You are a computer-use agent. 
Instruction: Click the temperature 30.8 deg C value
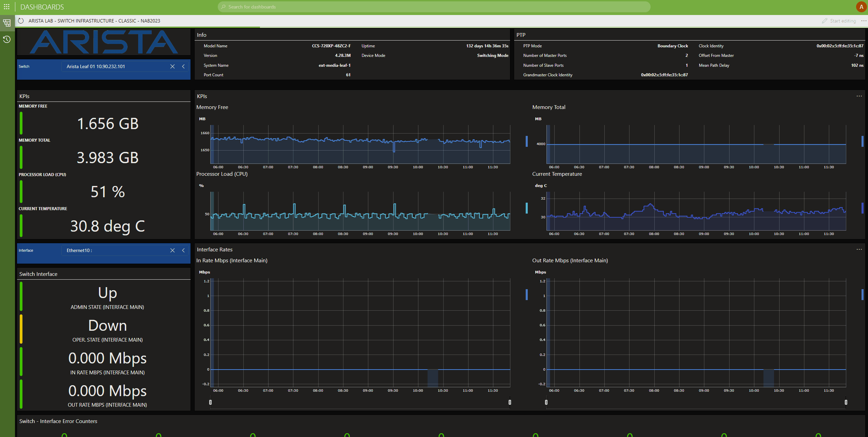(108, 226)
